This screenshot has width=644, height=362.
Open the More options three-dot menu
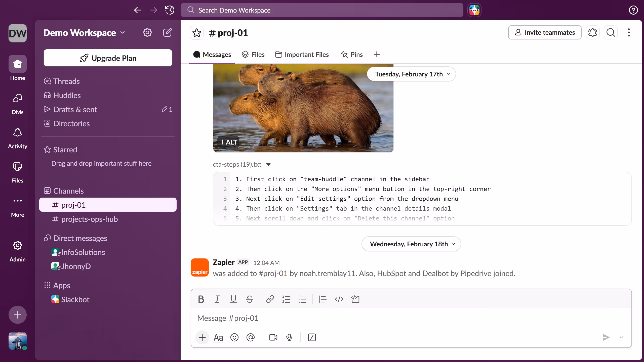click(629, 32)
